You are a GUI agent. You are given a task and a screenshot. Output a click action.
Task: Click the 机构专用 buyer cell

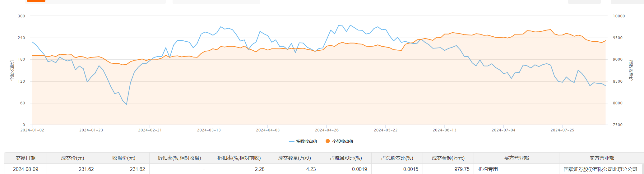pos(488,169)
